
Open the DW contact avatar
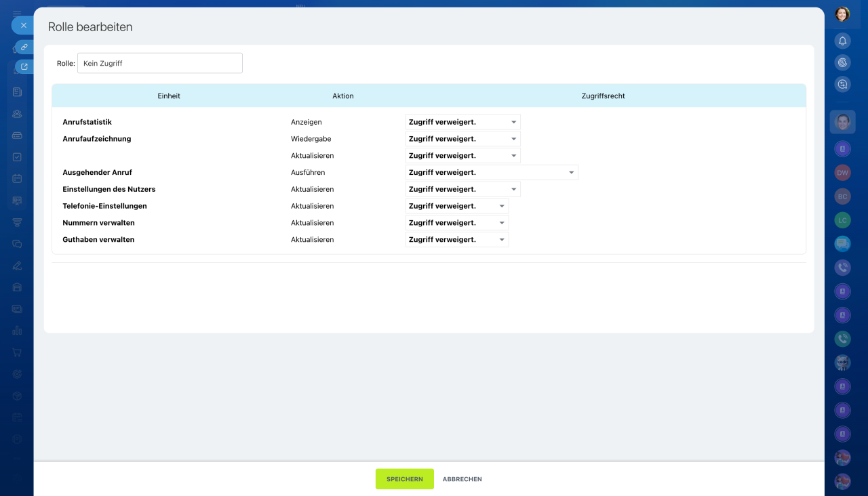842,173
